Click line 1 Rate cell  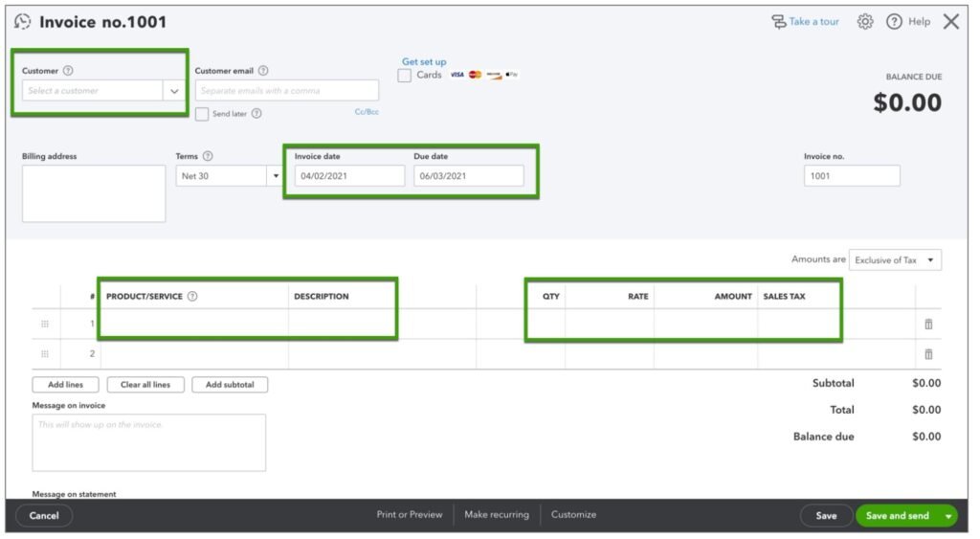[610, 324]
